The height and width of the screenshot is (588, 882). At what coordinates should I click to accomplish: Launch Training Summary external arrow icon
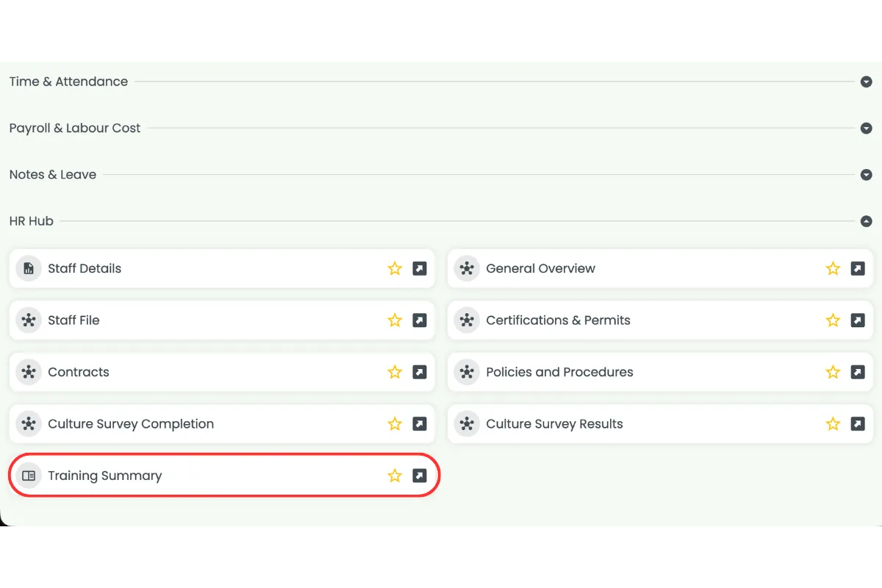pos(420,476)
